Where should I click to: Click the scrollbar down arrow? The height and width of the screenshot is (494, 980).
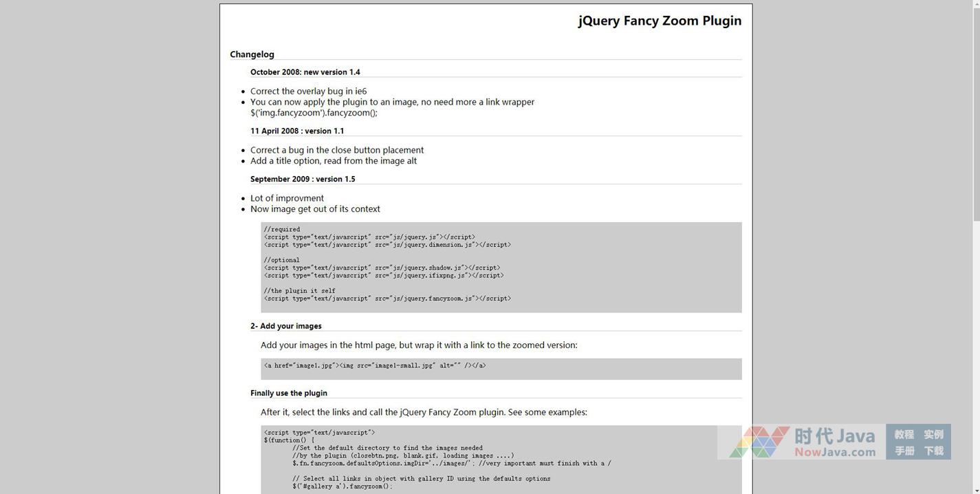click(x=976, y=489)
